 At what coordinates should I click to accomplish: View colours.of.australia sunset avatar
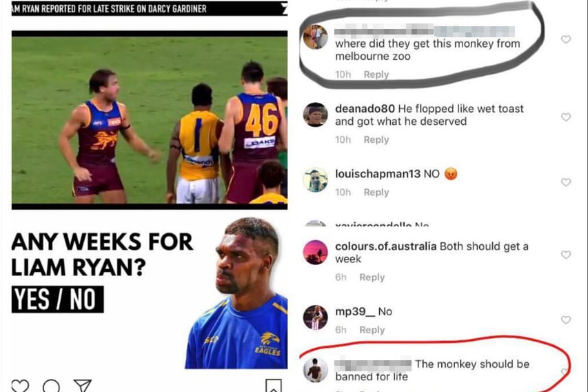316,253
